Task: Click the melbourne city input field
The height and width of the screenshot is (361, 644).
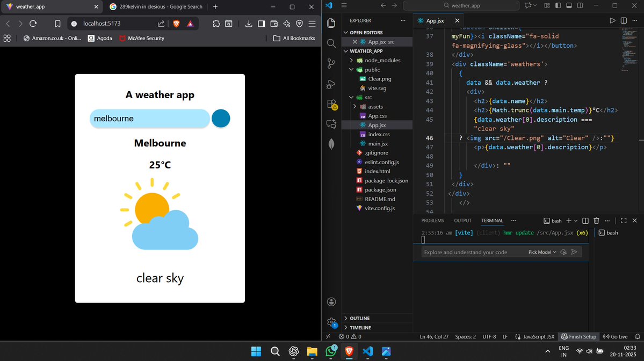Action: pyautogui.click(x=150, y=119)
